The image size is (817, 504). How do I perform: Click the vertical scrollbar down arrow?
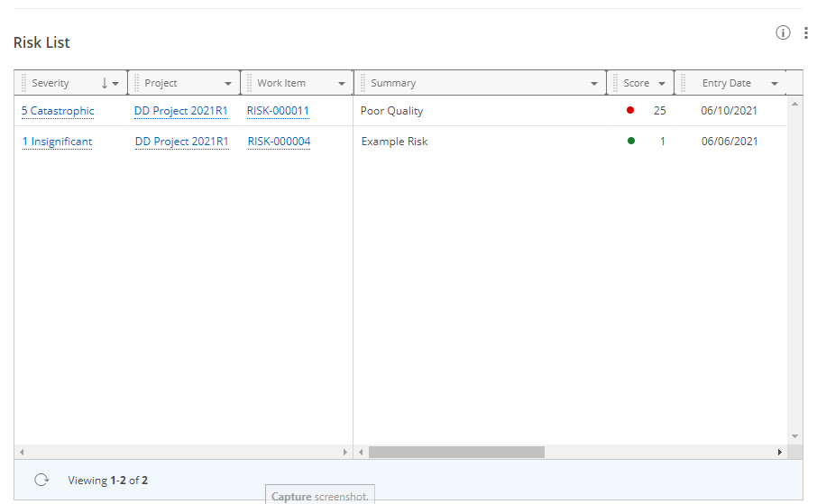[x=794, y=436]
